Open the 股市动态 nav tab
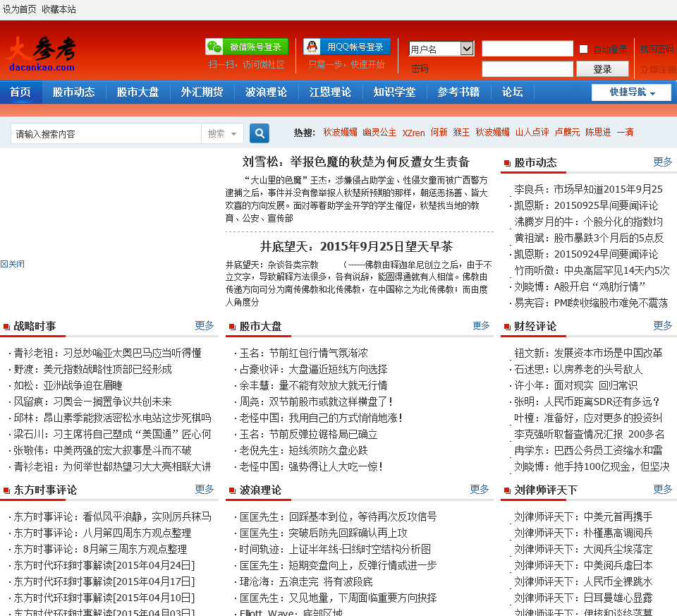The width and height of the screenshot is (677, 616). click(x=73, y=92)
